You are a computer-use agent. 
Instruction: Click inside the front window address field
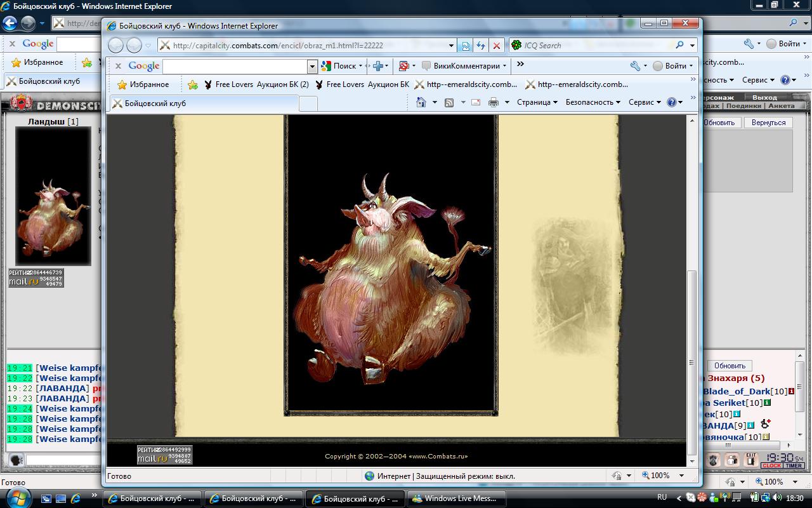coord(308,46)
